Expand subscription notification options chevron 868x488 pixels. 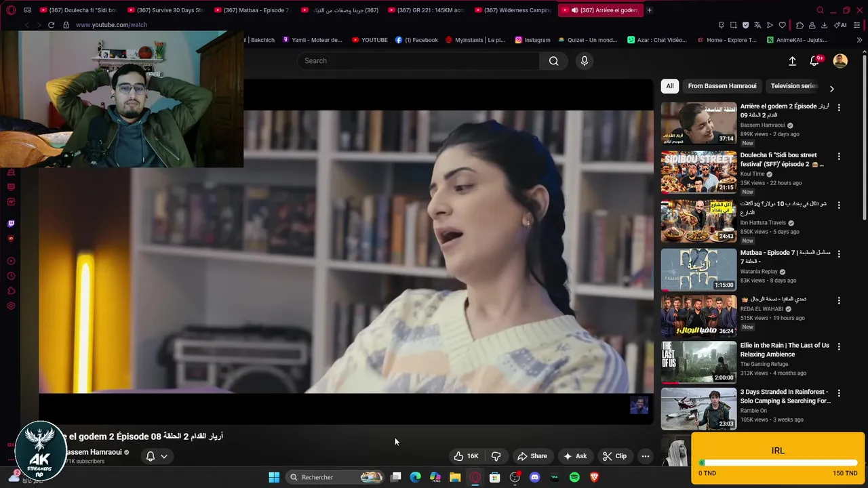coord(164,456)
